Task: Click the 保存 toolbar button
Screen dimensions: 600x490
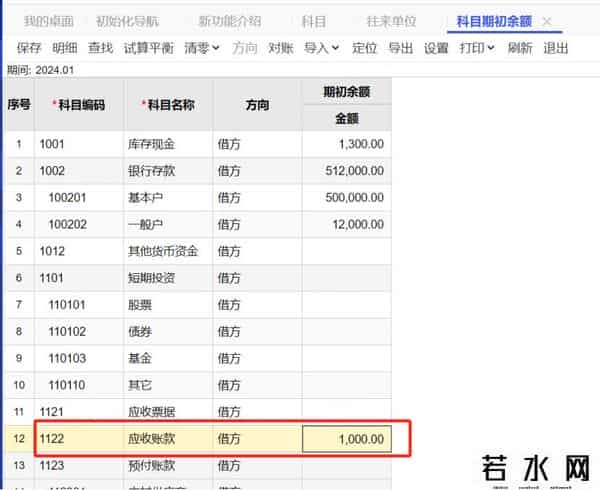Action: (29, 48)
